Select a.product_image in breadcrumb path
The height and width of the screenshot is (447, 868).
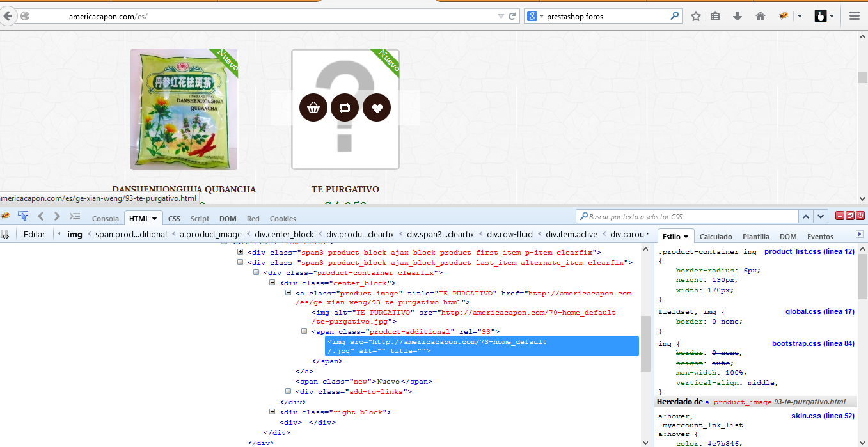210,234
